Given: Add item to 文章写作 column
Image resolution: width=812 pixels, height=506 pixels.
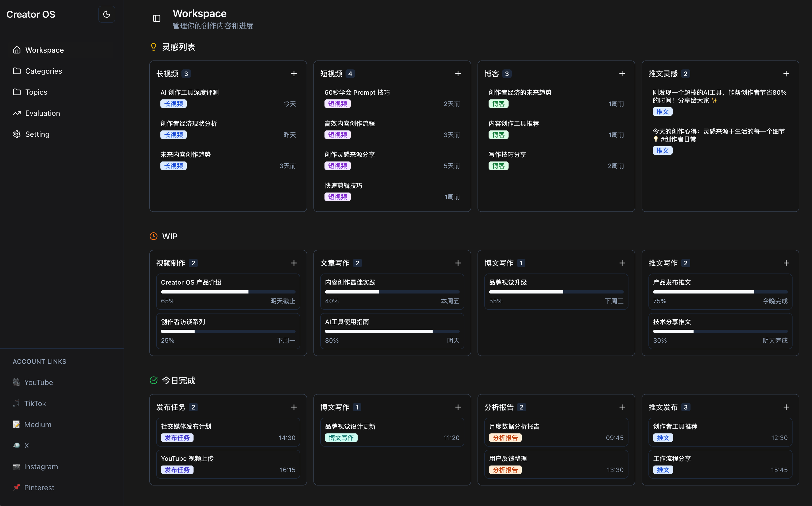Looking at the screenshot, I should click(x=458, y=263).
